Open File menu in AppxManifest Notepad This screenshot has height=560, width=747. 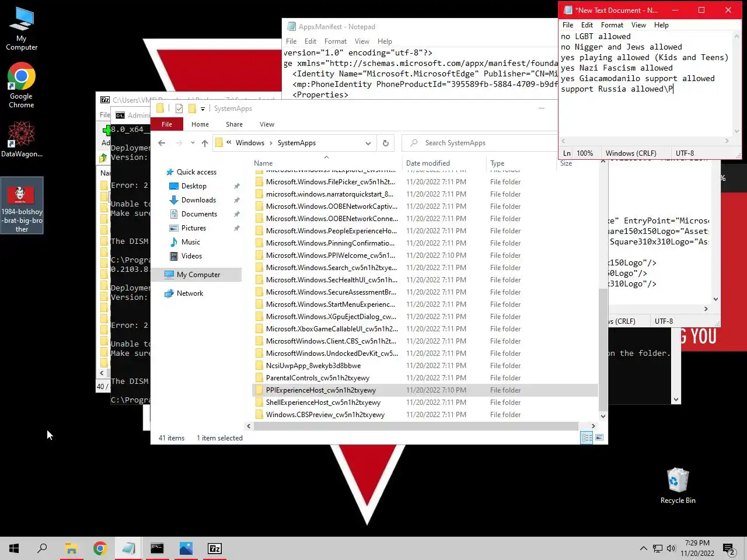click(x=291, y=41)
